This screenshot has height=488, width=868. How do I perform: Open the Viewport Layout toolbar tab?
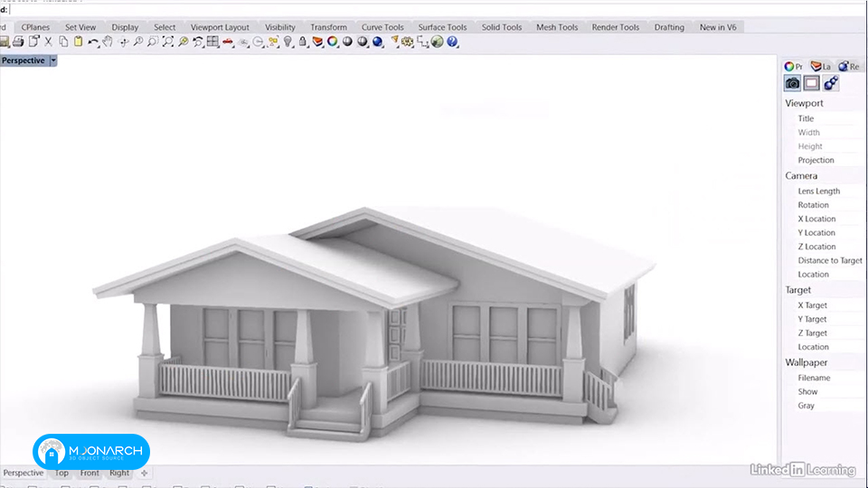[x=220, y=27]
